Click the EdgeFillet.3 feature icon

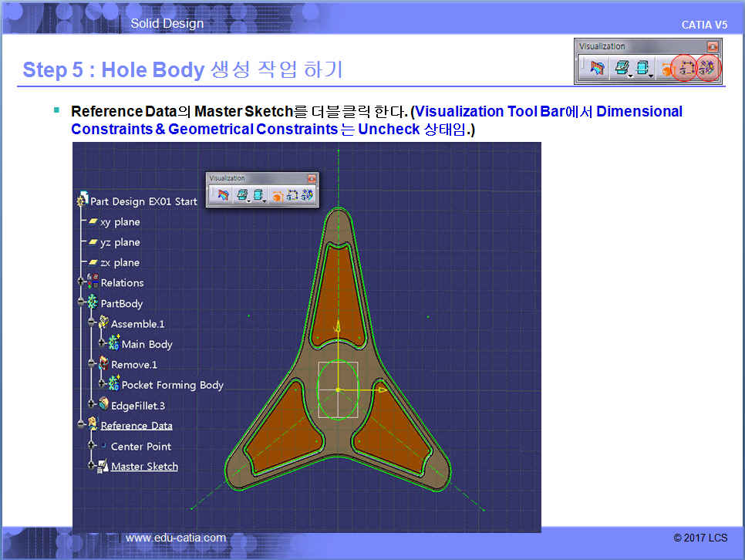point(103,405)
